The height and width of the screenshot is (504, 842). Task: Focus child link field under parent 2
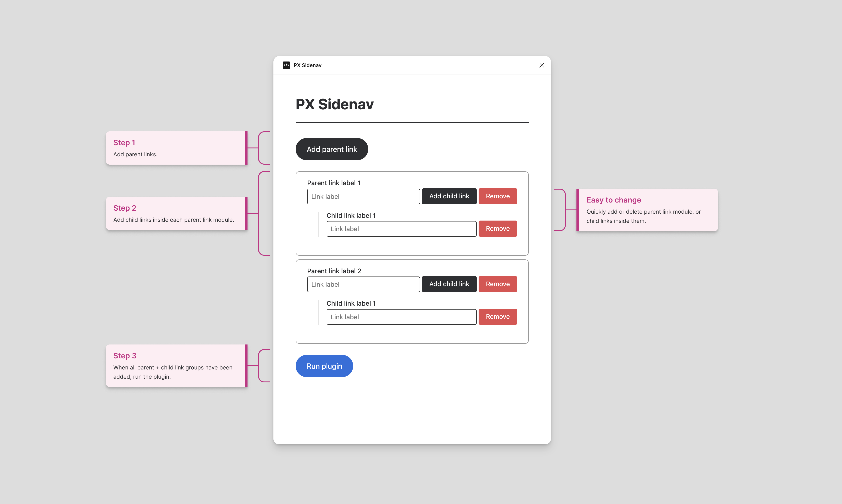tap(401, 317)
